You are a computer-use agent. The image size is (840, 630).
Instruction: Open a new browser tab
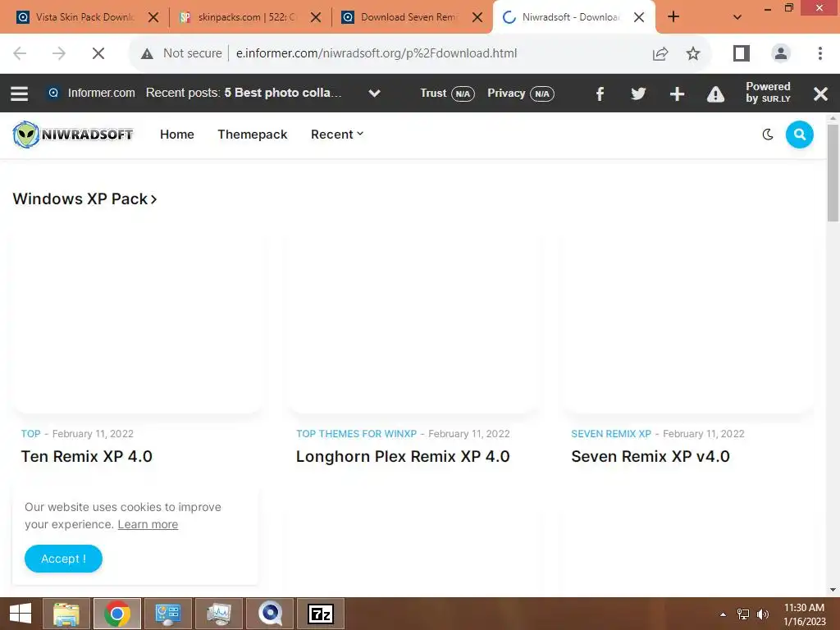[673, 17]
